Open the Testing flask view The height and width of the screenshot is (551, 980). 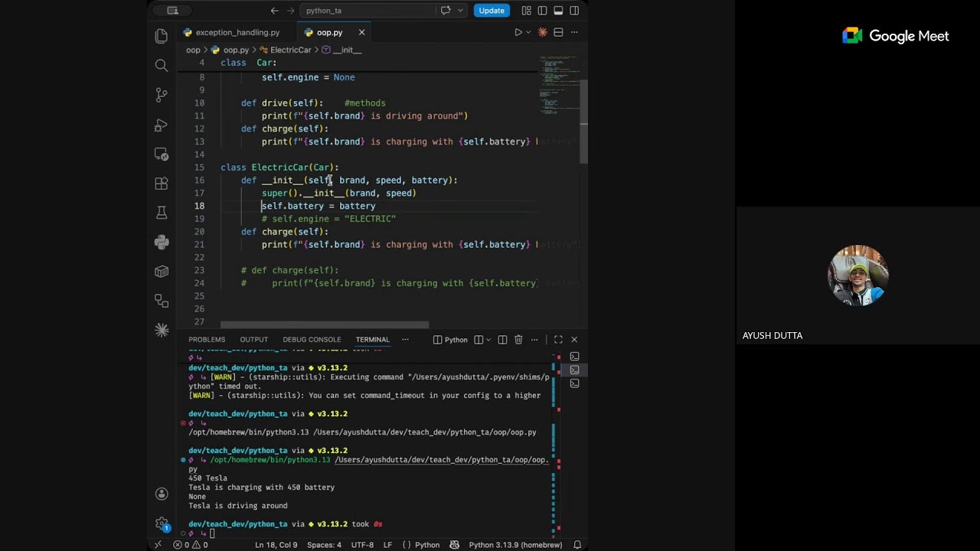coord(162,213)
